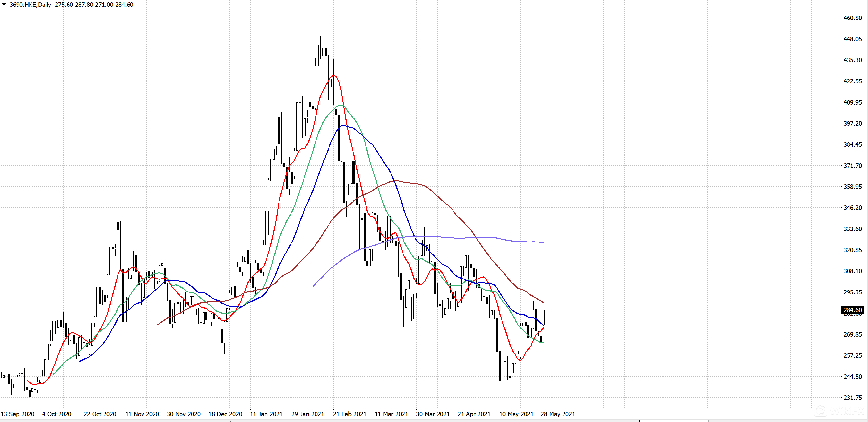This screenshot has height=422, width=868.
Task: Click the closing price 284.60 in header
Action: (x=124, y=5)
